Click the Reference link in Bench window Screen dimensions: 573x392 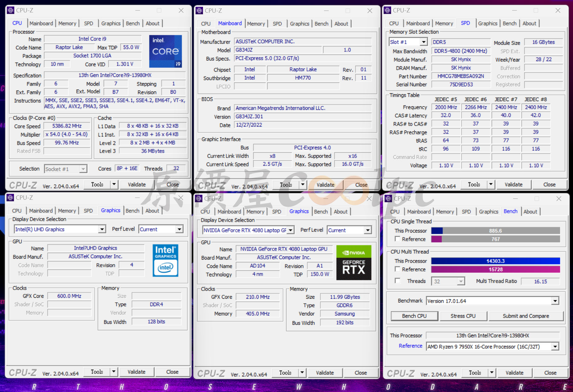tap(410, 345)
